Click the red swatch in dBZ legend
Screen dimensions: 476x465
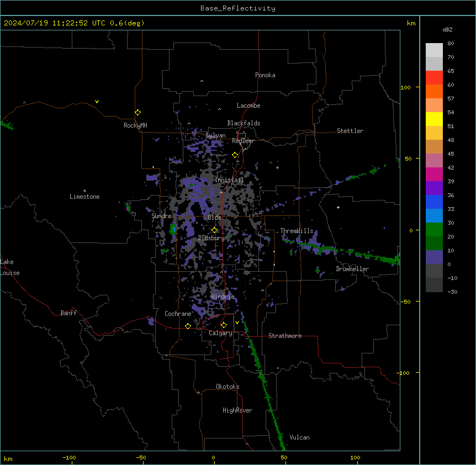[434, 78]
